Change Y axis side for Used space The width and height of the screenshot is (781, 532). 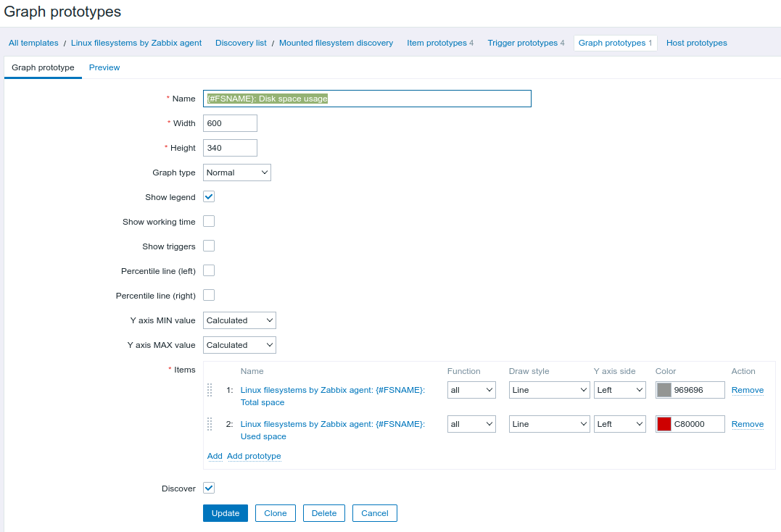coord(619,424)
